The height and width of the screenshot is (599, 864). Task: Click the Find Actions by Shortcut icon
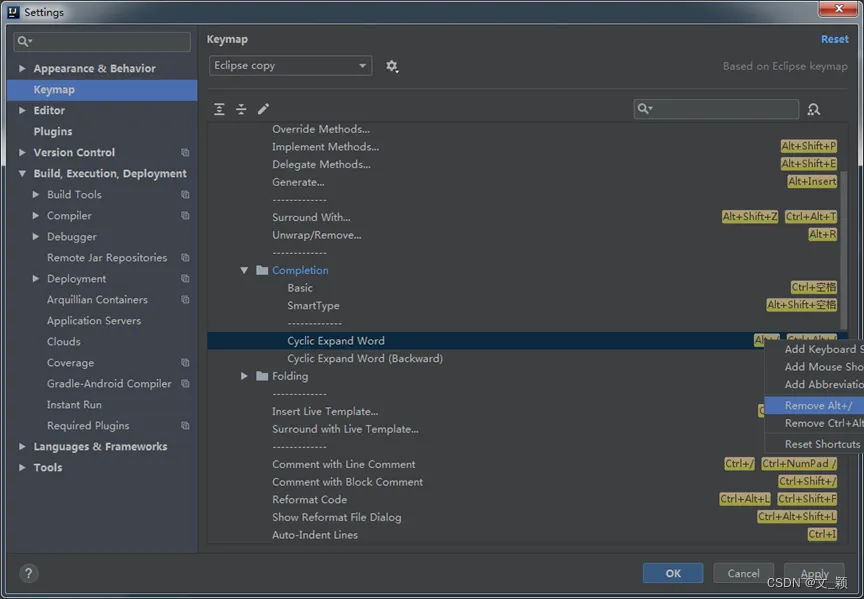813,109
